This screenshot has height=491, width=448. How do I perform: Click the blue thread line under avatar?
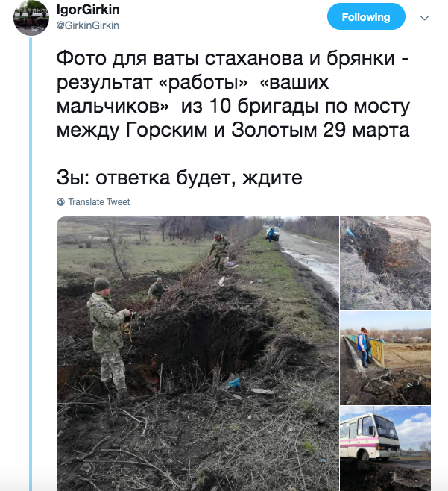coord(31,263)
